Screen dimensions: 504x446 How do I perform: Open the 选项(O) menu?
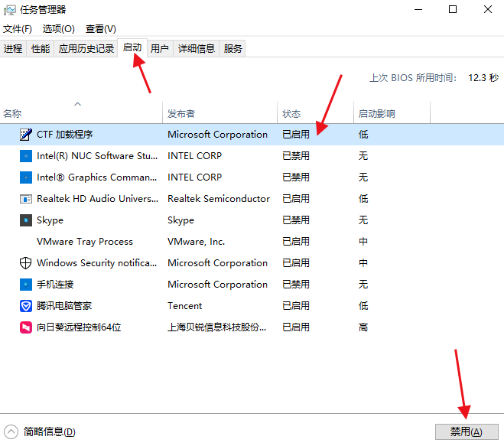(58, 29)
